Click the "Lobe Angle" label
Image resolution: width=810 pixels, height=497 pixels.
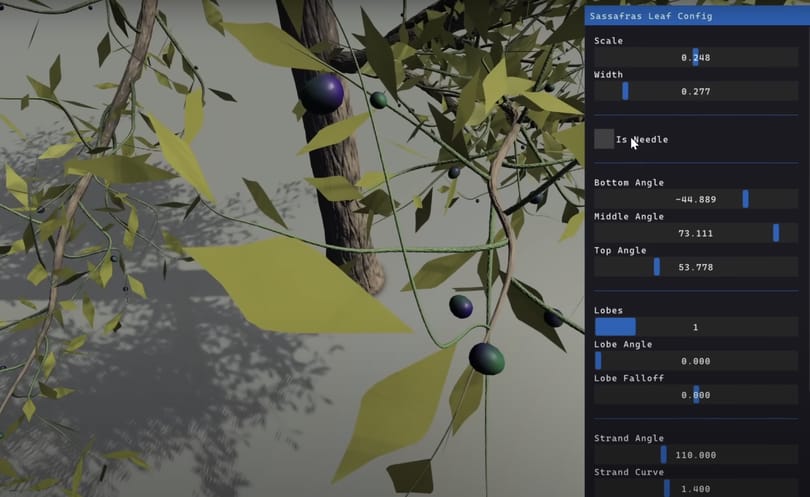click(x=623, y=345)
